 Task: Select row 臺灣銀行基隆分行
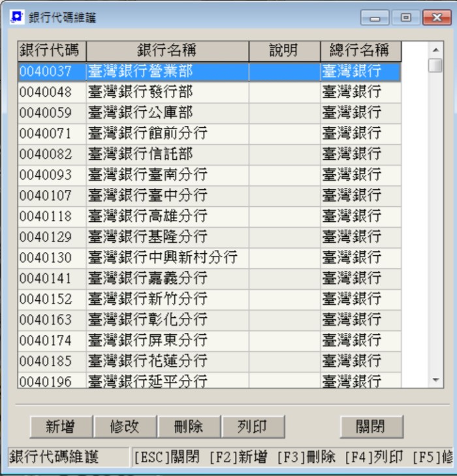pos(210,237)
